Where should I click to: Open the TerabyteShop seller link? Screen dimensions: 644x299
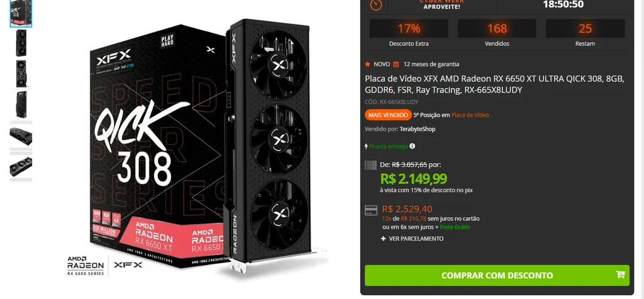click(x=418, y=129)
